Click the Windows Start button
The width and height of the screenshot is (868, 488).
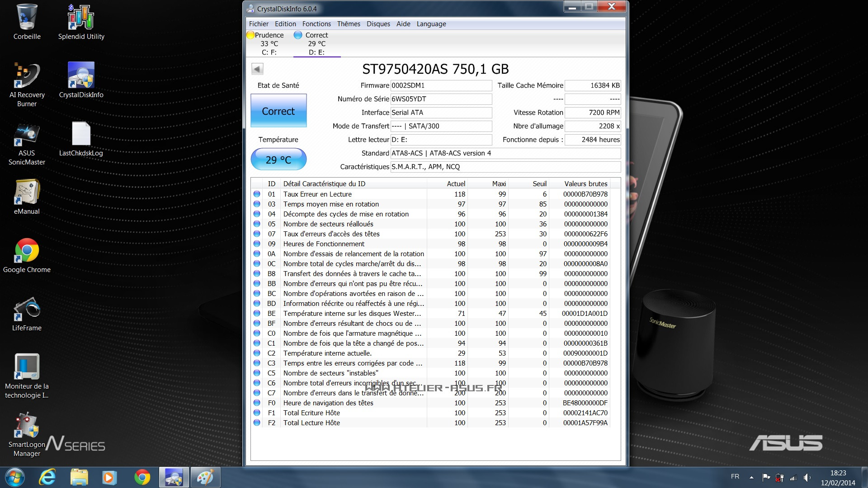tap(15, 477)
